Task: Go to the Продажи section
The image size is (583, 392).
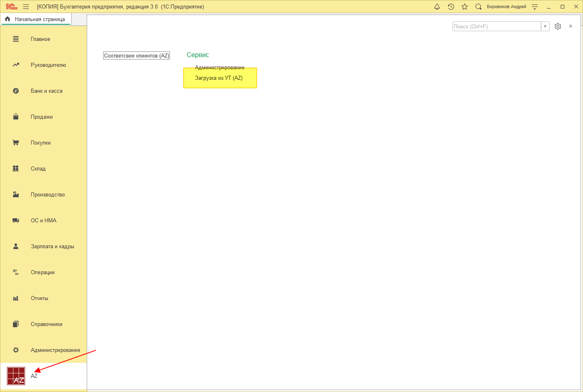Action: (41, 117)
